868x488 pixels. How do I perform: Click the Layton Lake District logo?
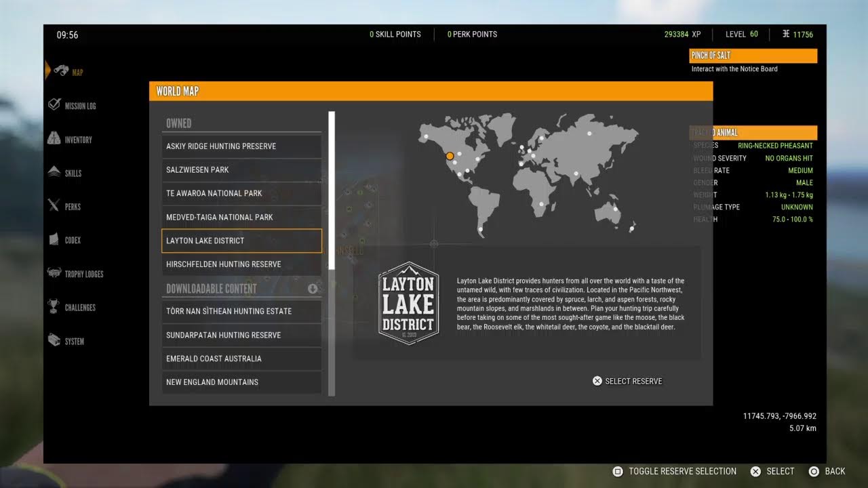[x=408, y=303]
